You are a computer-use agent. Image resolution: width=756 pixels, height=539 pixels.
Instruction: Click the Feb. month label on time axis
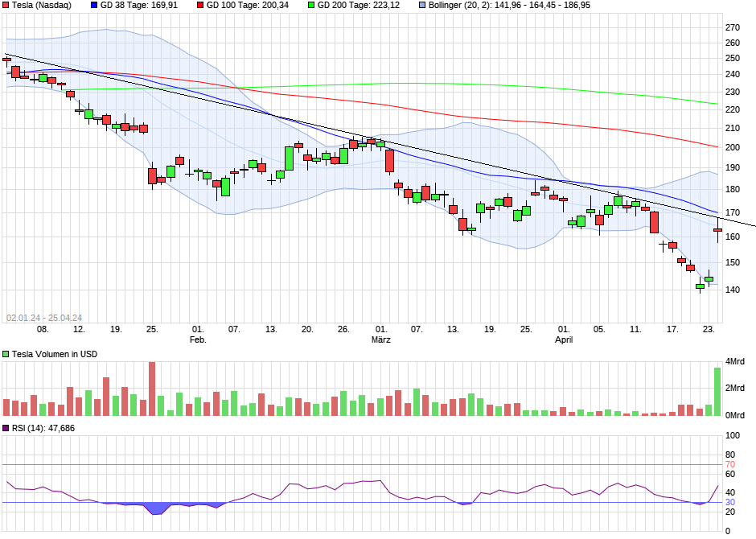198,339
